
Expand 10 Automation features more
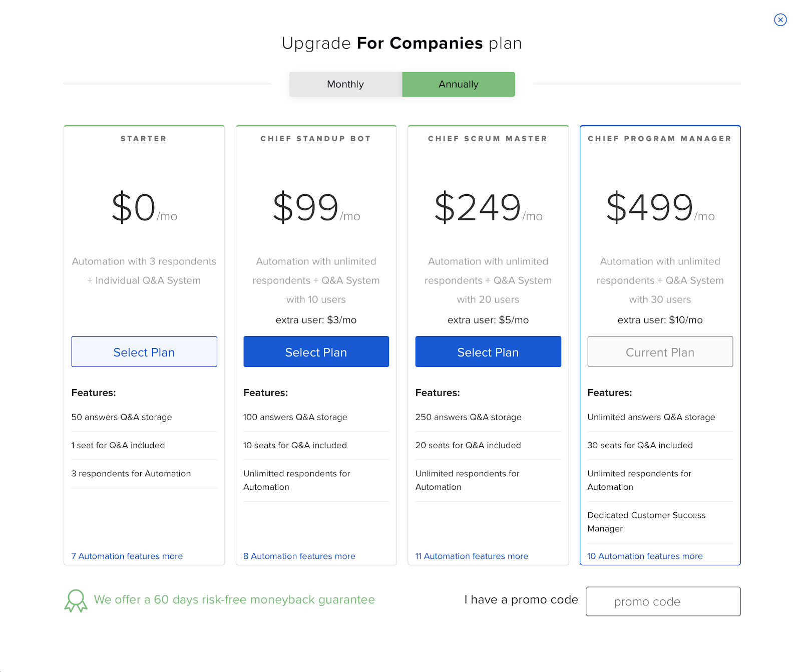pyautogui.click(x=645, y=556)
